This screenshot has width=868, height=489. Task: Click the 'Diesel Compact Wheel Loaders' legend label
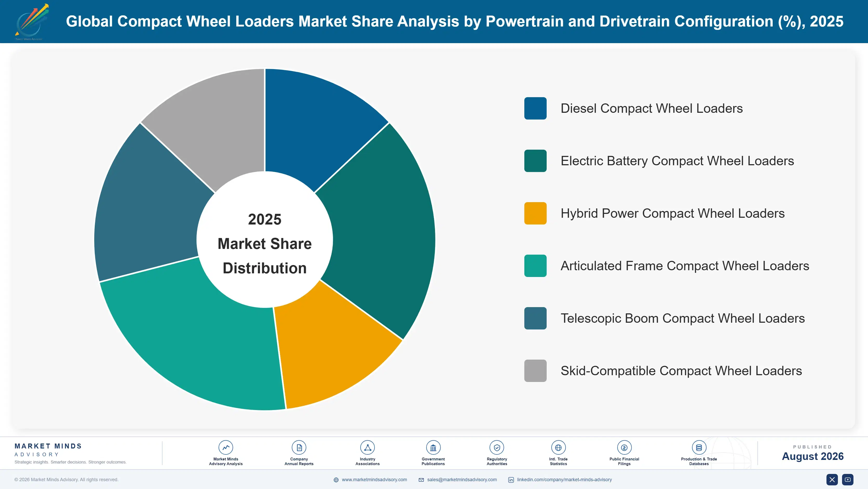[652, 108]
